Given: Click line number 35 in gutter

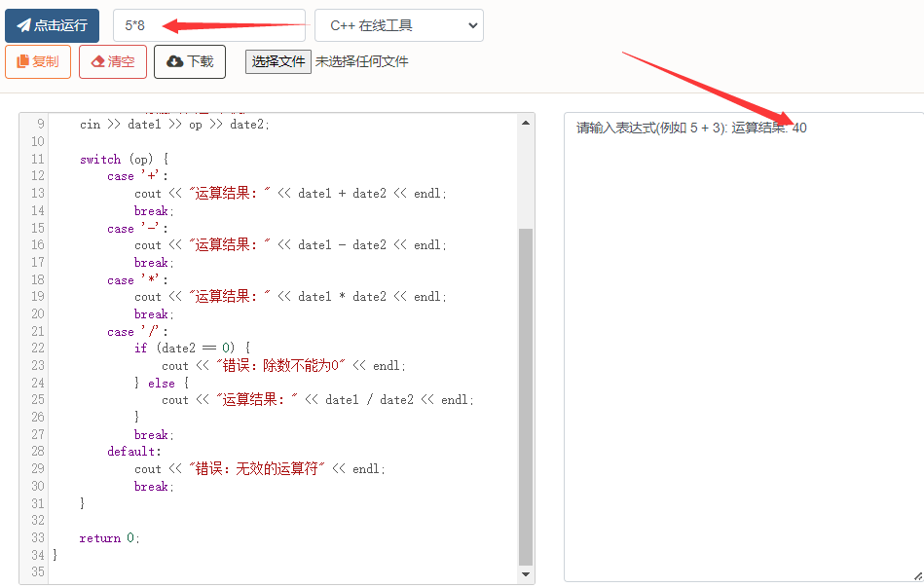Looking at the screenshot, I should click(38, 571).
